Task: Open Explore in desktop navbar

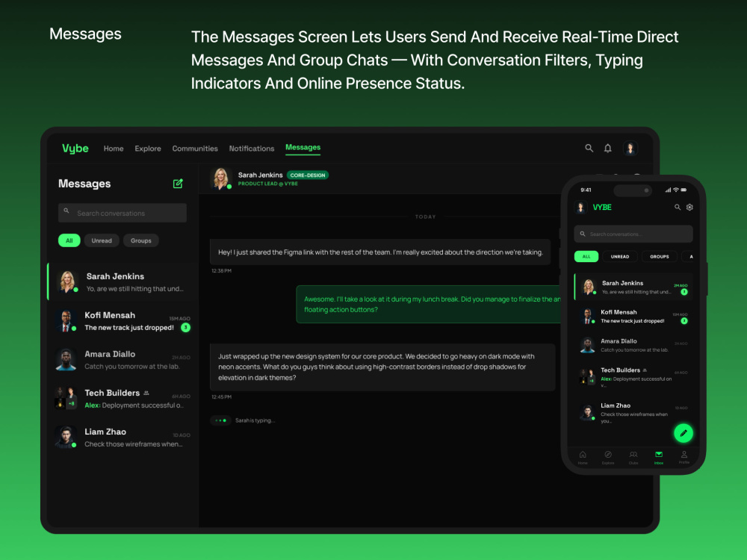Action: coord(148,148)
